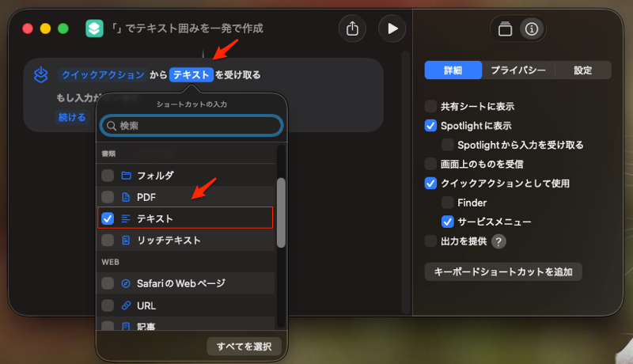This screenshot has height=364, width=633.
Task: Click the folder icon in the フォルダ row
Action: click(x=126, y=176)
